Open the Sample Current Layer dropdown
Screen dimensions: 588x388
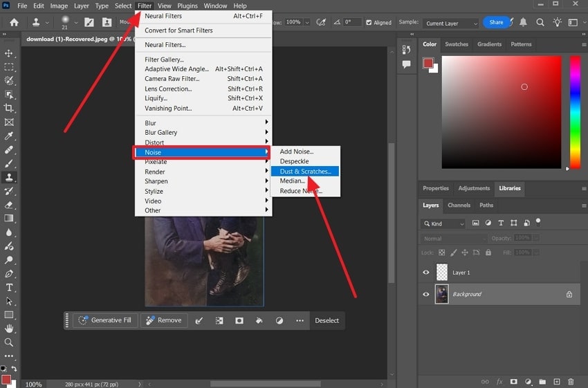[451, 24]
